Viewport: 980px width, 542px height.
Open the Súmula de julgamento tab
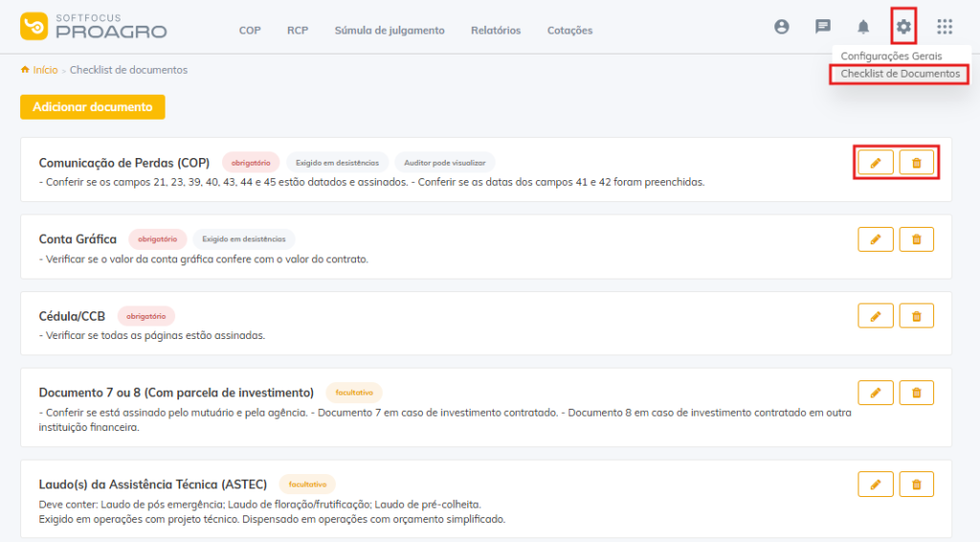click(x=390, y=31)
